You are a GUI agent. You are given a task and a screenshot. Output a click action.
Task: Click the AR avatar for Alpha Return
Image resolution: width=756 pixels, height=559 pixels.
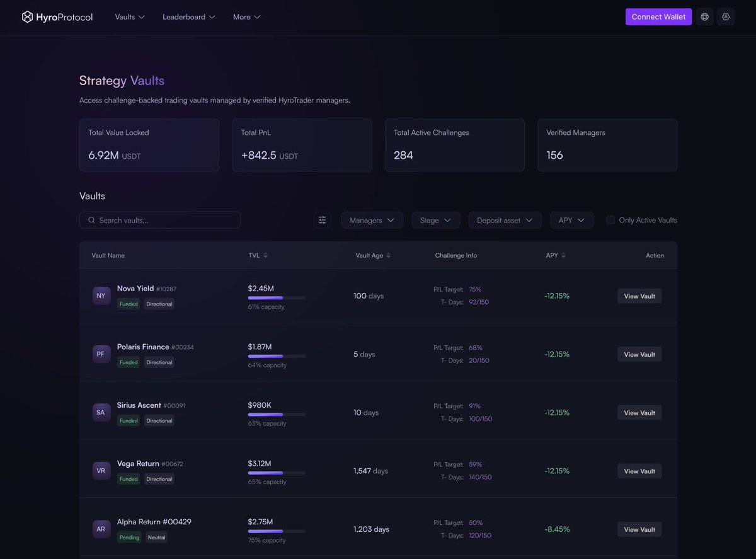pos(101,529)
